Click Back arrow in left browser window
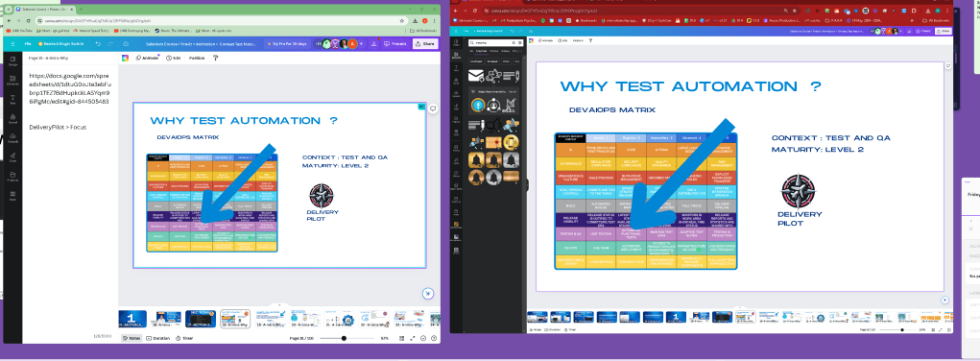The width and height of the screenshot is (980, 361). (8, 20)
